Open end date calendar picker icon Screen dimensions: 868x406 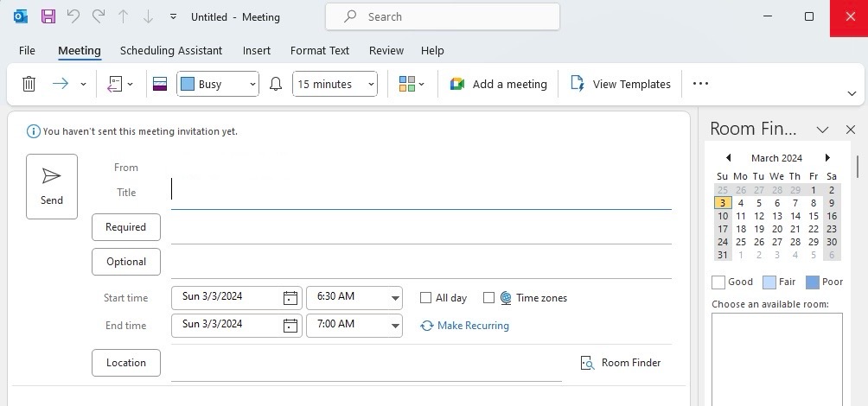(x=290, y=326)
